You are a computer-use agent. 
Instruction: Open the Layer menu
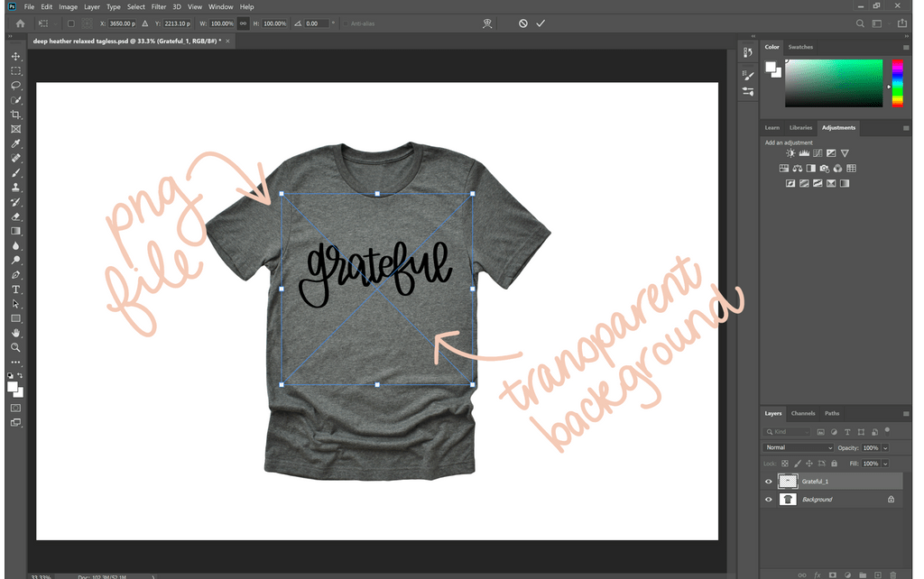[91, 6]
